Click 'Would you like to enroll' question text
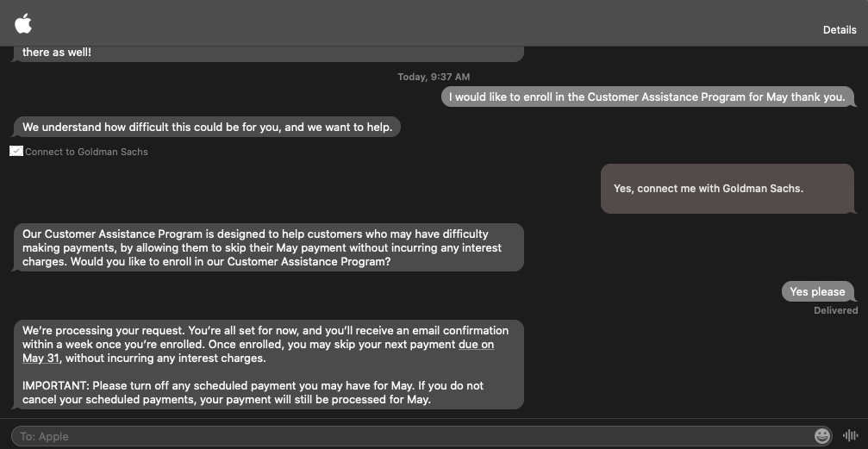 pos(231,261)
